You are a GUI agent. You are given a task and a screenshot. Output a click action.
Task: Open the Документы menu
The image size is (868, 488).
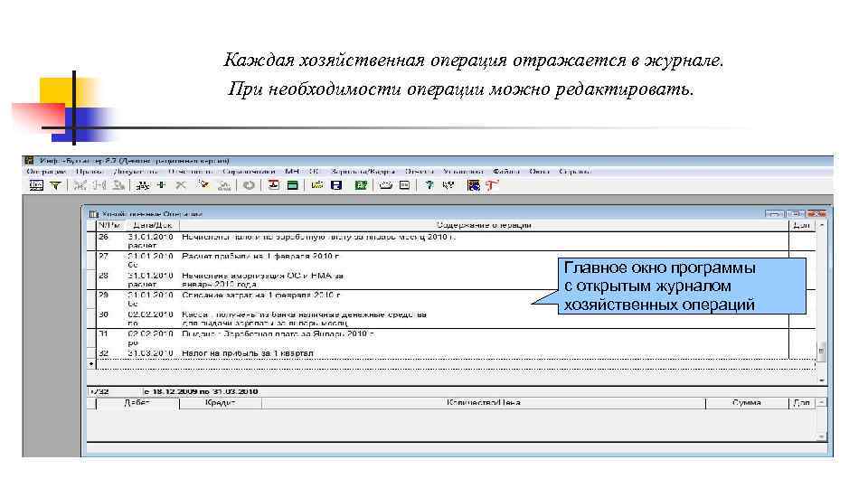[135, 172]
